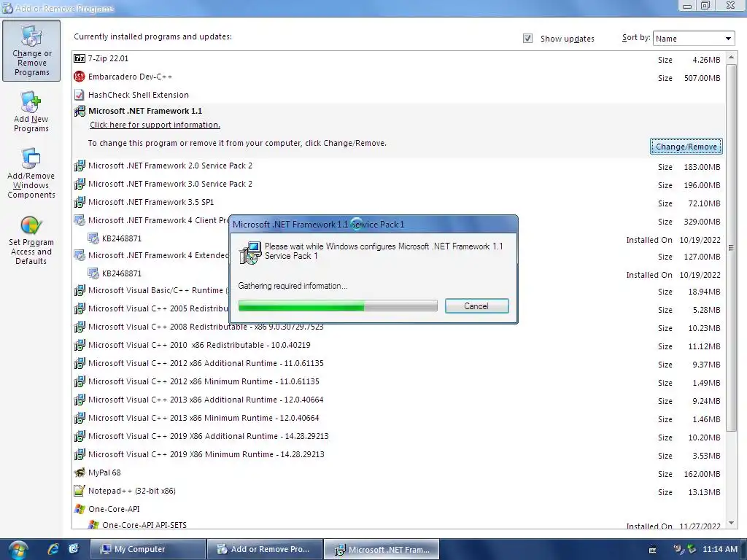
Task: Click the 162.00MB size of MyPal 68
Action: click(x=703, y=474)
